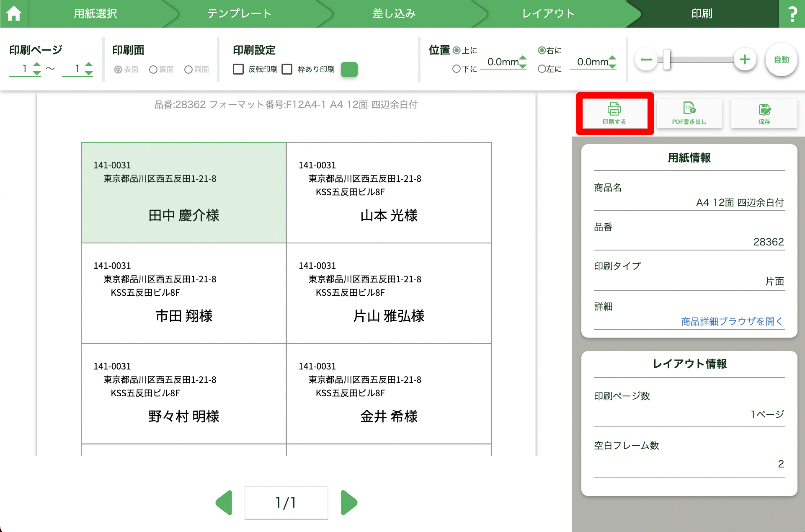Select the 両面 radio button

[x=188, y=70]
